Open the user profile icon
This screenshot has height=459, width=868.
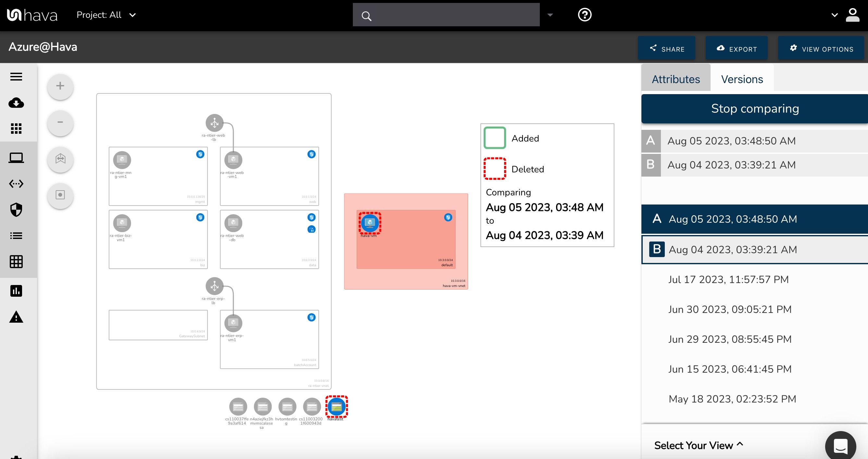pos(852,15)
